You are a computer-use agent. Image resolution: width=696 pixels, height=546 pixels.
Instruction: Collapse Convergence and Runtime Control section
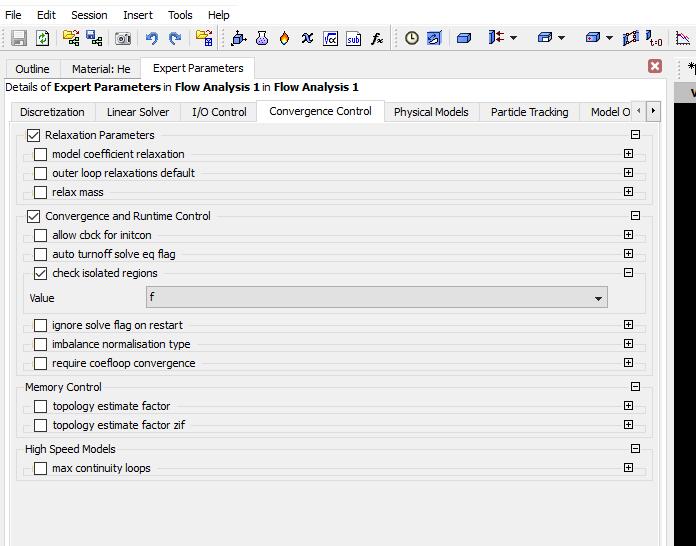[x=635, y=216]
